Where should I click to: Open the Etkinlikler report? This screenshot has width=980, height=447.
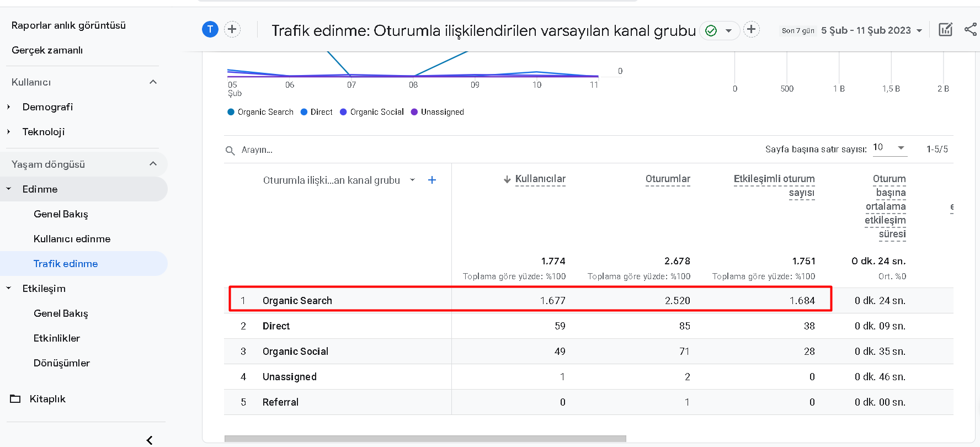[56, 338]
